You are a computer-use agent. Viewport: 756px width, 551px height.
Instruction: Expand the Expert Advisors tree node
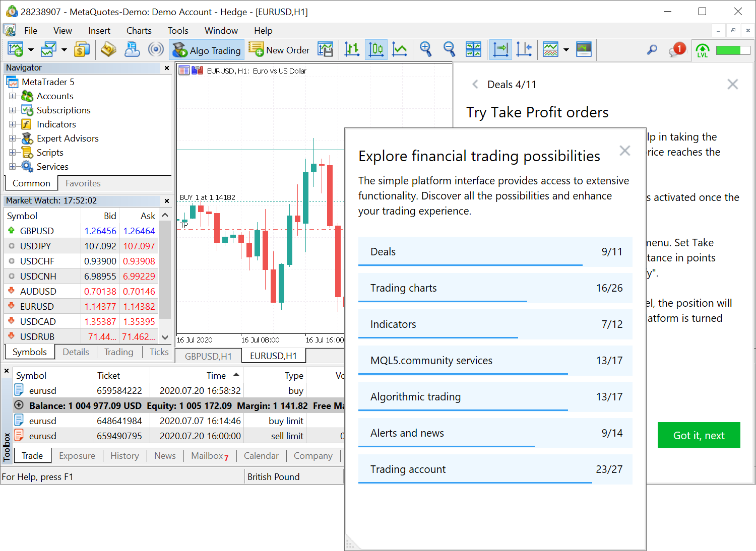point(13,139)
